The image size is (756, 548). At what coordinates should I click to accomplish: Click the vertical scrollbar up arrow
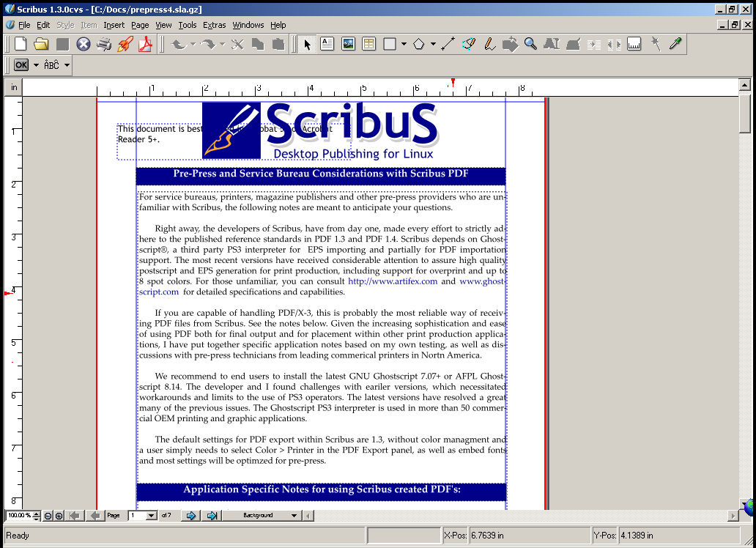tap(744, 85)
